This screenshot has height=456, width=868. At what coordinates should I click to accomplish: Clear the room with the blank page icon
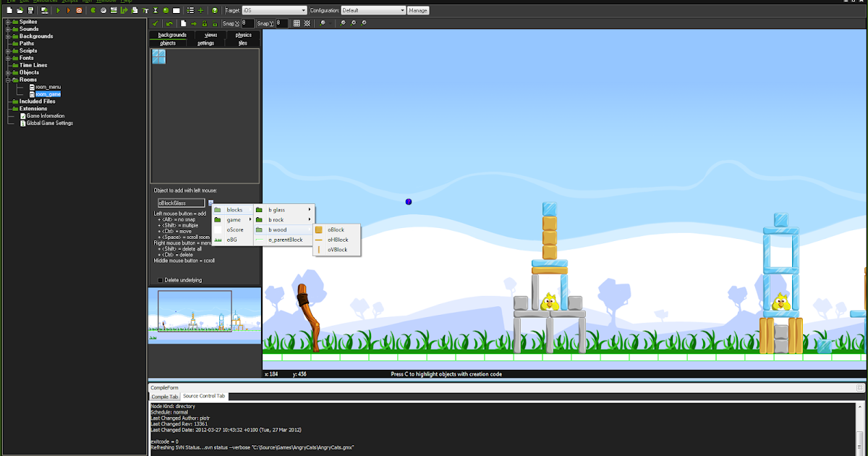click(184, 24)
